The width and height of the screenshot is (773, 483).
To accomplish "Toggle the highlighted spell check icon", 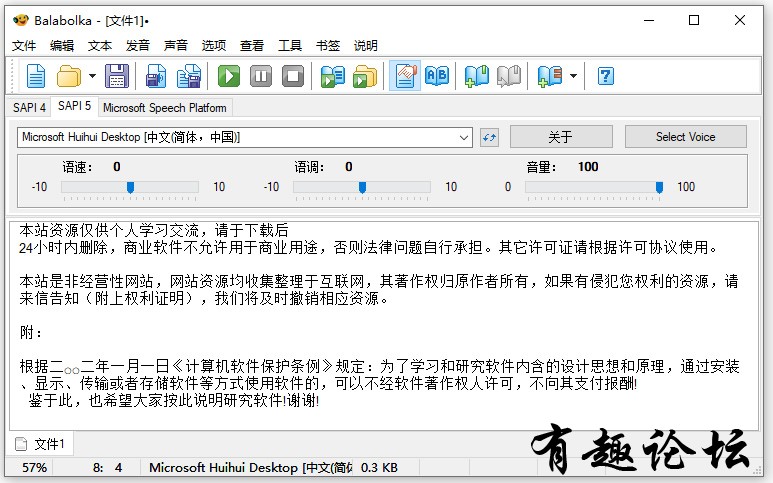I will [405, 76].
